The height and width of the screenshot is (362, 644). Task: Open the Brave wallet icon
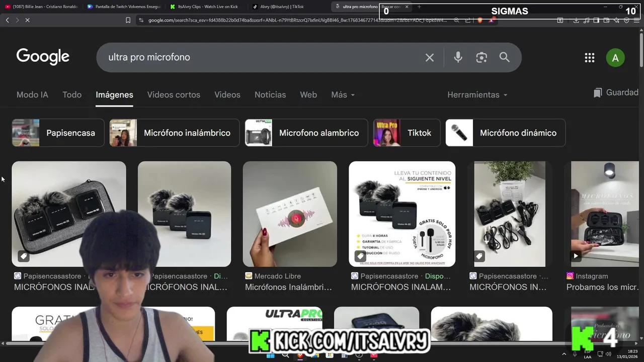pyautogui.click(x=606, y=20)
